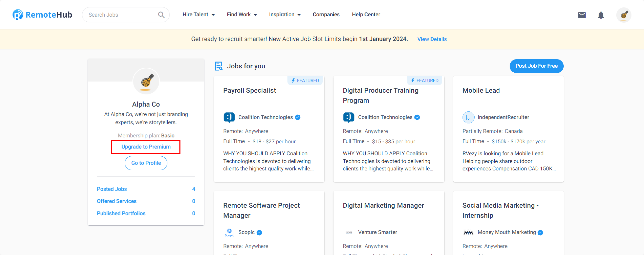The image size is (644, 255).
Task: Click verified badge beside Money Mouth Marketing
Action: 540,233
